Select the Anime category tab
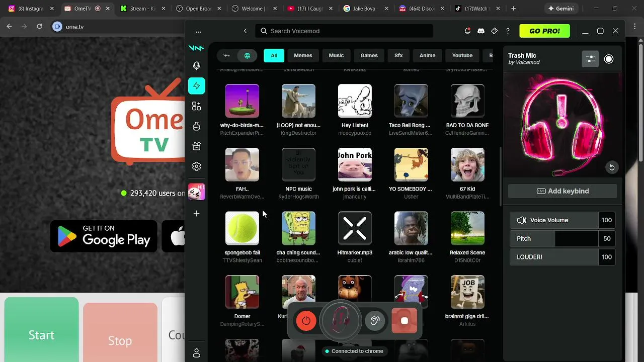 428,55
